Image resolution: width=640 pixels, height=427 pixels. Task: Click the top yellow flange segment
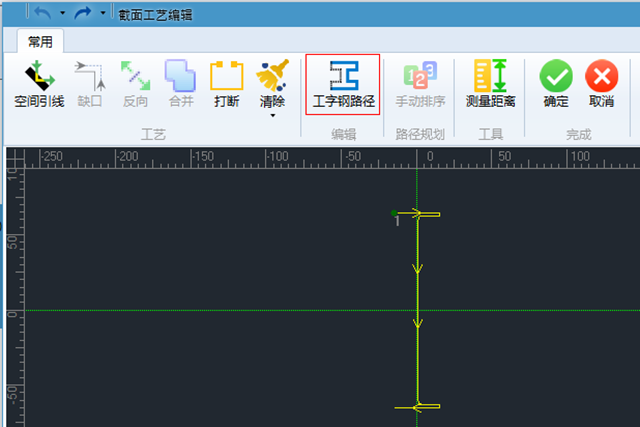click(x=427, y=214)
